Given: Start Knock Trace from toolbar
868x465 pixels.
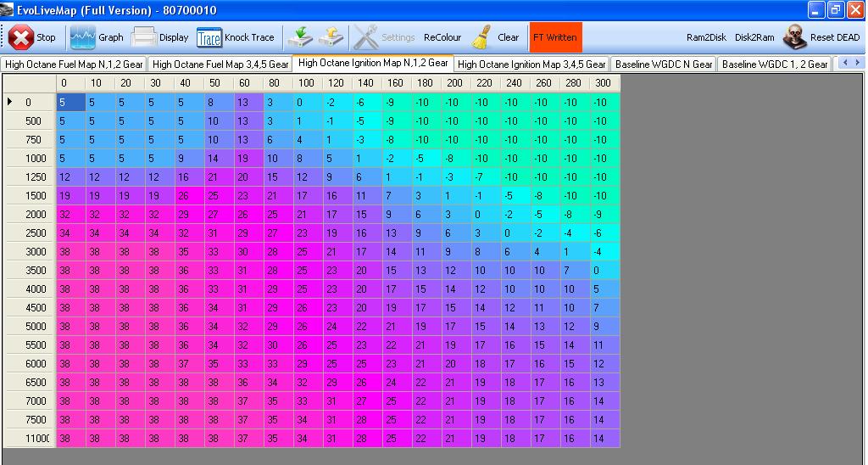Looking at the screenshot, I should coord(209,37).
